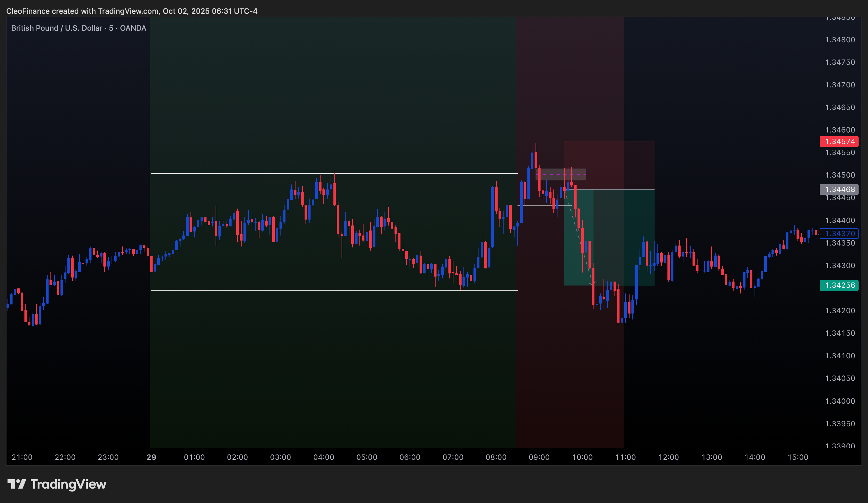868x503 pixels.
Task: Click the 09:00 time axis label
Action: [539, 457]
